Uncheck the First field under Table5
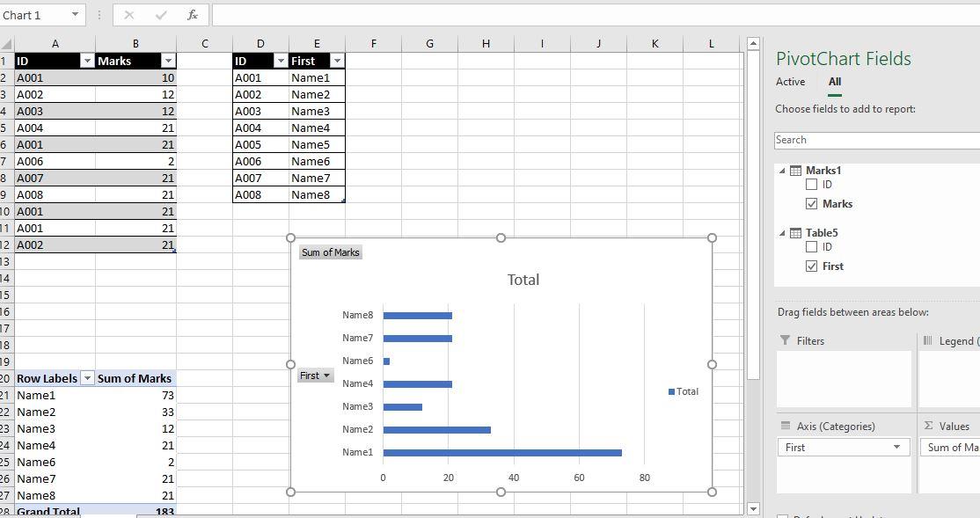Screen dimensions: 980x518 click(809, 266)
